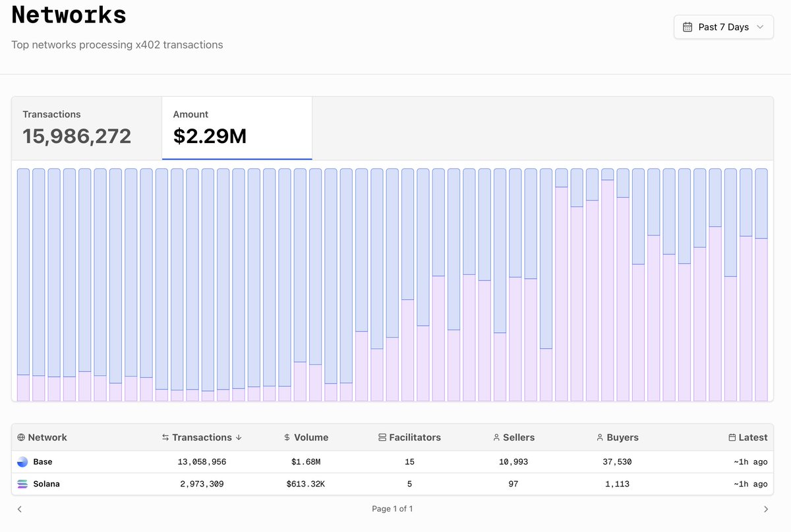This screenshot has height=532, width=791.
Task: Toggle the descending sort arrow on Transactions
Action: click(x=239, y=438)
